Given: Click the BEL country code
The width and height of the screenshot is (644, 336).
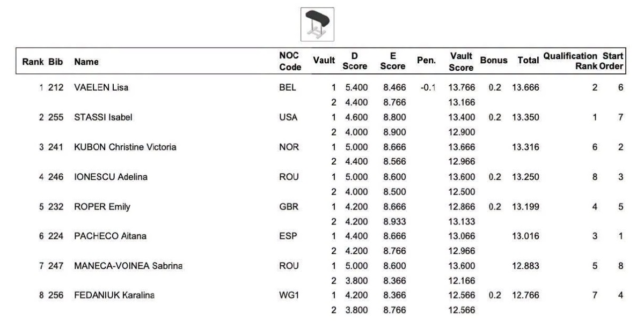Looking at the screenshot, I should (287, 88).
